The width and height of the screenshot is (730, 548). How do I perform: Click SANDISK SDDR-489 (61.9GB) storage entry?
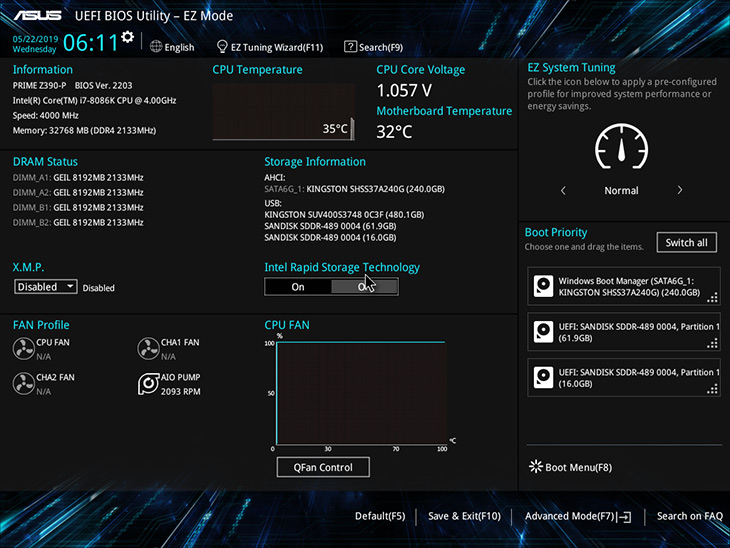click(330, 226)
